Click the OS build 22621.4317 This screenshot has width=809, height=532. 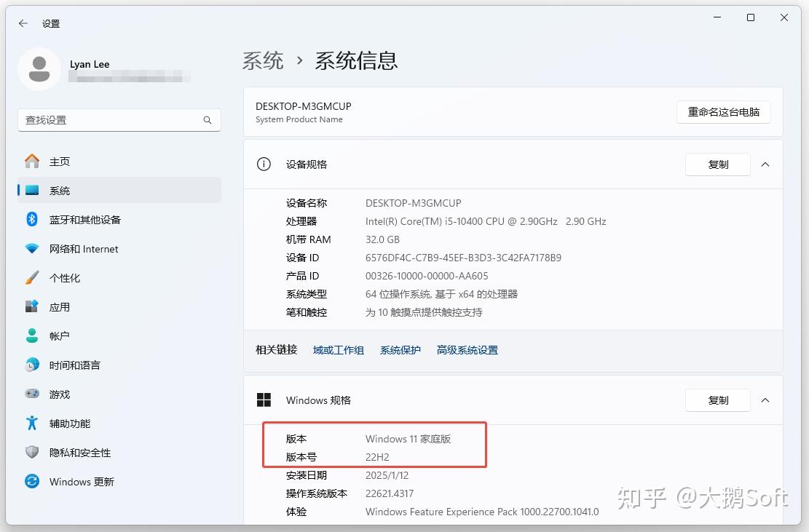[390, 493]
